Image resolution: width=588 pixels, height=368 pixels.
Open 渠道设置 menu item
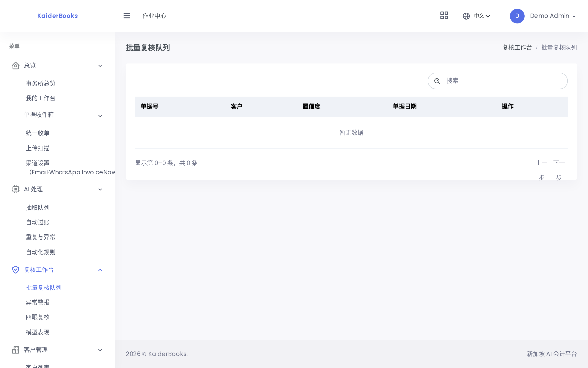pyautogui.click(x=70, y=167)
